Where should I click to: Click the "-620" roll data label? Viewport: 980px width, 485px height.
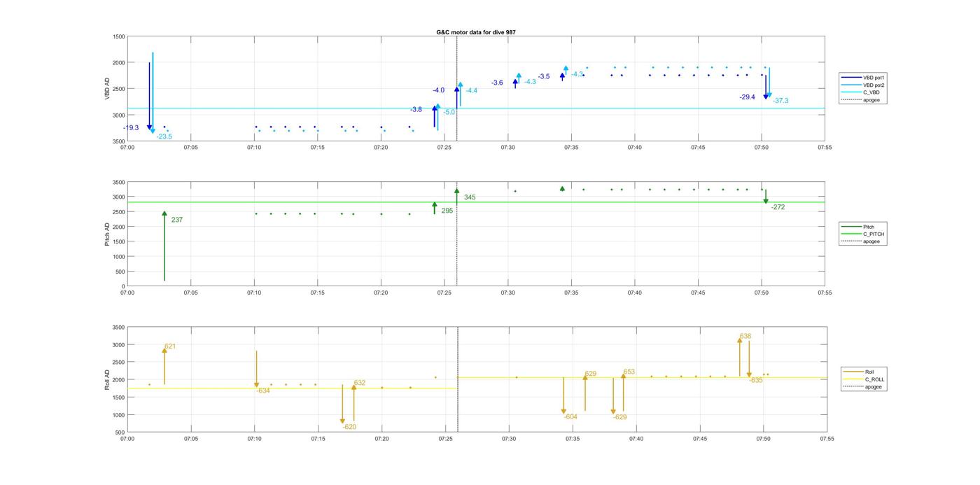click(349, 427)
